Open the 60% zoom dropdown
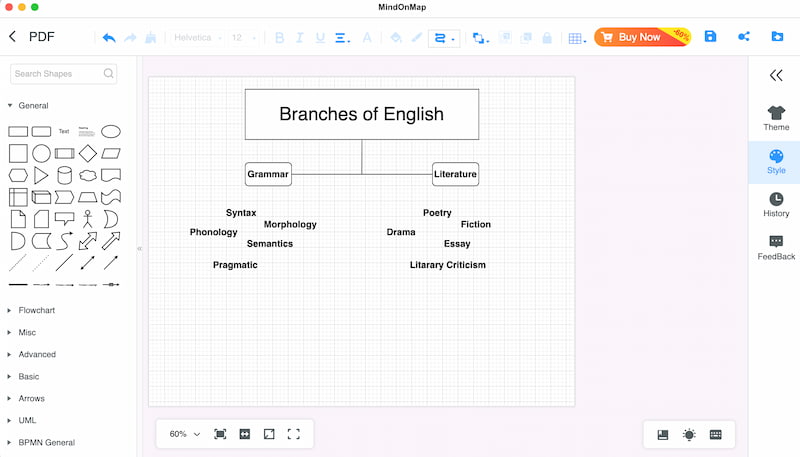The width and height of the screenshot is (800, 457). [x=185, y=434]
